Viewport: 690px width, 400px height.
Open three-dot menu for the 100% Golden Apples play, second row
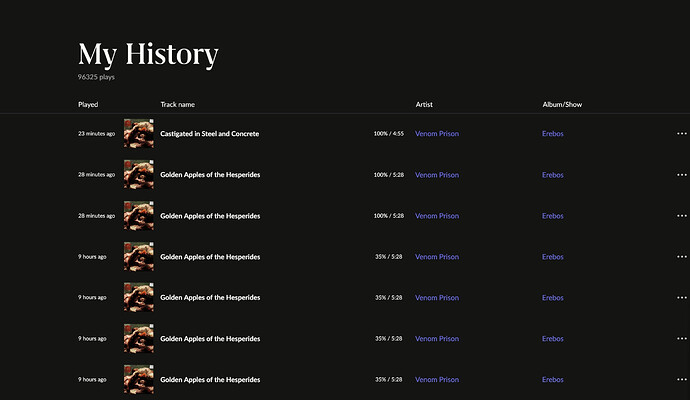[x=682, y=175]
